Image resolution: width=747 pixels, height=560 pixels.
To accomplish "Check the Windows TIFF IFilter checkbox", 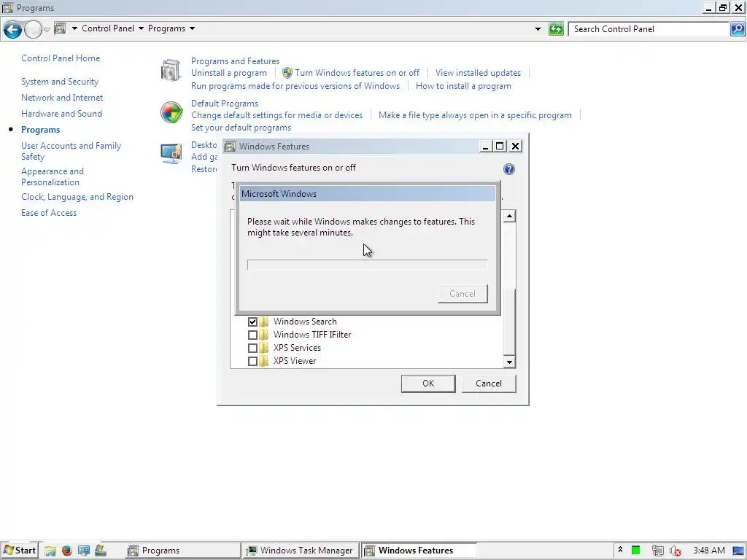I will pyautogui.click(x=252, y=335).
